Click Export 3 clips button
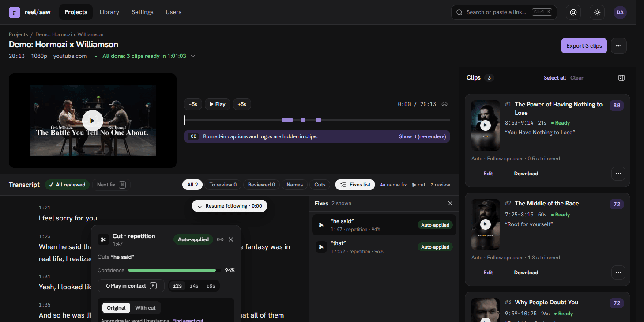644x322 pixels. point(584,46)
